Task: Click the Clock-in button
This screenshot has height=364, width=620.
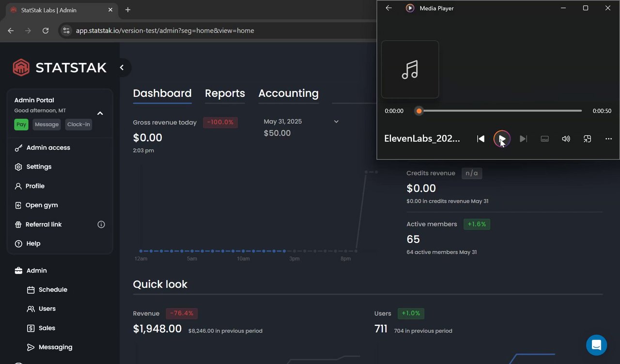Action: coord(78,124)
